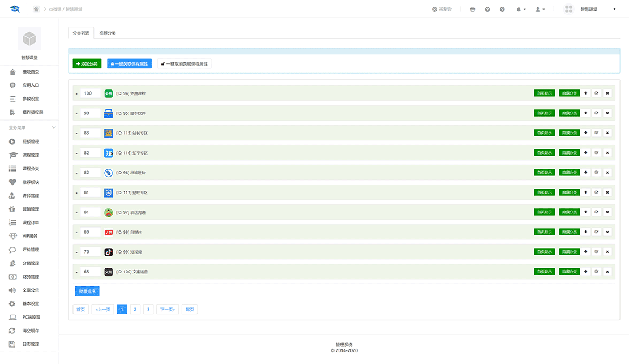The image size is (629, 364).
Task: Collapse the 业务菜单 sidebar section
Action: [x=54, y=128]
